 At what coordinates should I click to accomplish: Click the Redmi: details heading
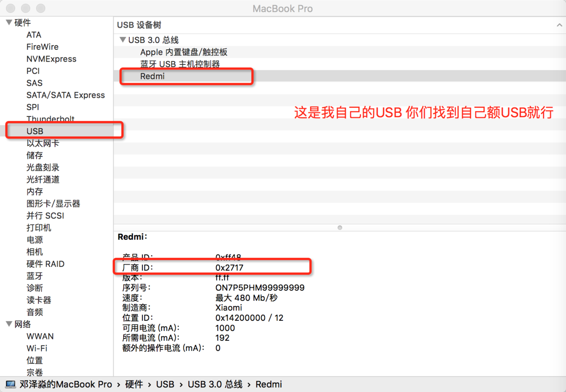[x=133, y=237]
